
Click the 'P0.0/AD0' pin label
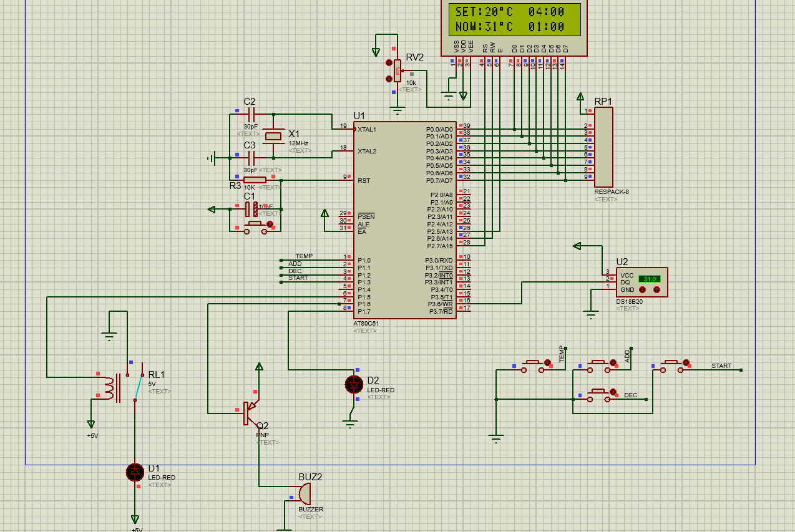439,129
